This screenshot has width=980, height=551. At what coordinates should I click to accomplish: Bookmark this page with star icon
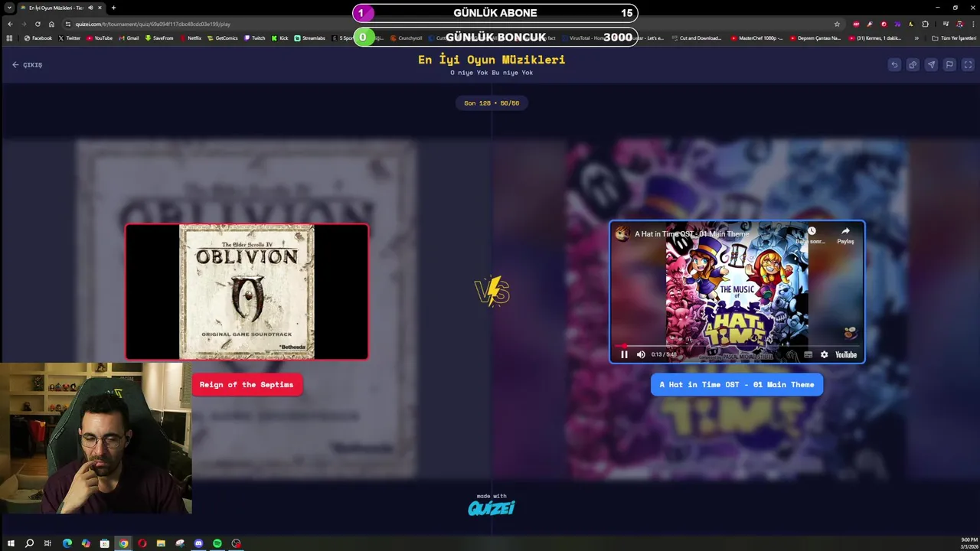tap(837, 24)
